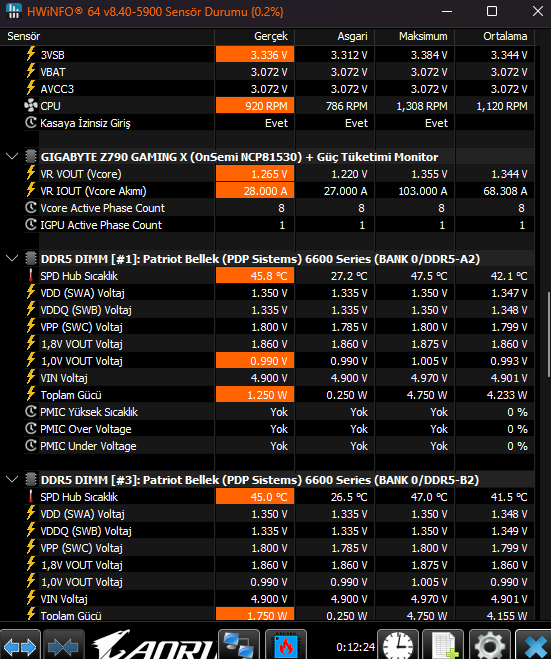Click the fan icon beside CPU RPM
The width and height of the screenshot is (551, 659).
click(x=31, y=105)
